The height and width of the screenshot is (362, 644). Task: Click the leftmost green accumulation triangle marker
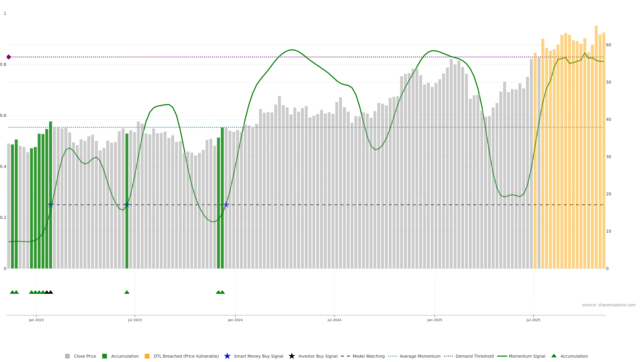click(x=12, y=292)
